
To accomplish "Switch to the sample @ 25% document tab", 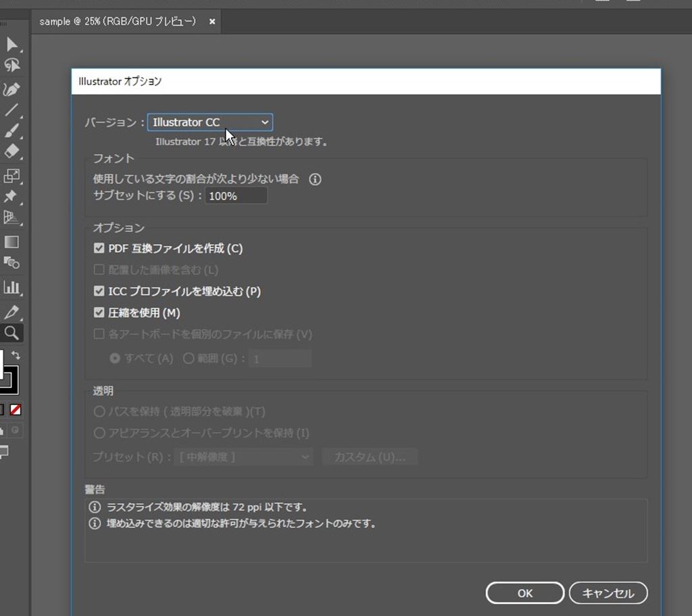I will (x=118, y=22).
